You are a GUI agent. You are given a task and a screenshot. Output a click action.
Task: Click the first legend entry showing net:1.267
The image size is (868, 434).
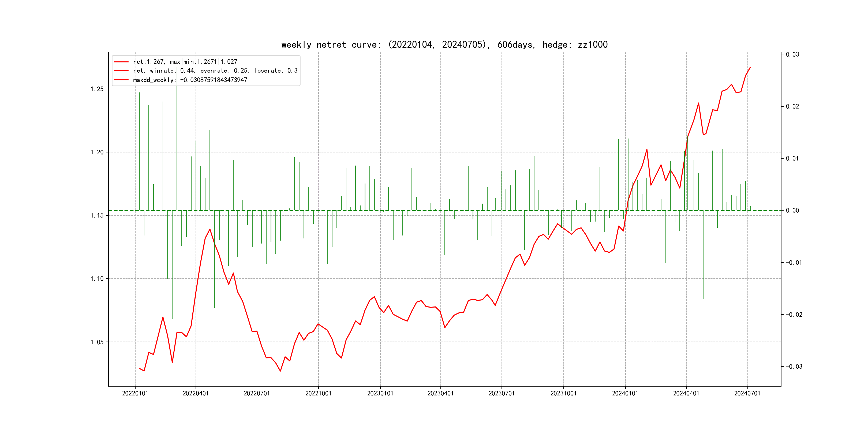(x=185, y=62)
